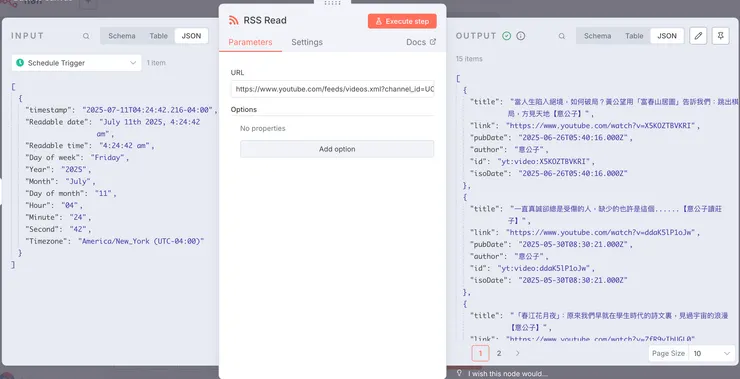Image resolution: width=740 pixels, height=379 pixels.
Task: Go to output page 2
Action: [499, 354]
